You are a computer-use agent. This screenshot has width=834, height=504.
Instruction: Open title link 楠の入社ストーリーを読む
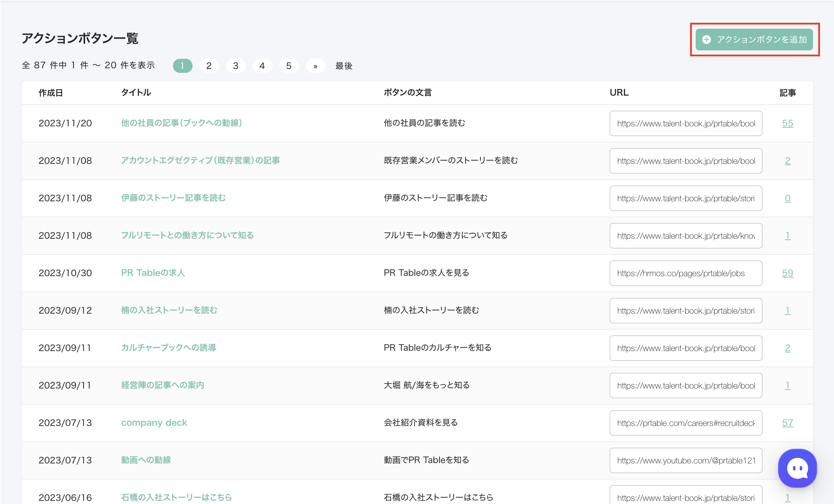(169, 310)
